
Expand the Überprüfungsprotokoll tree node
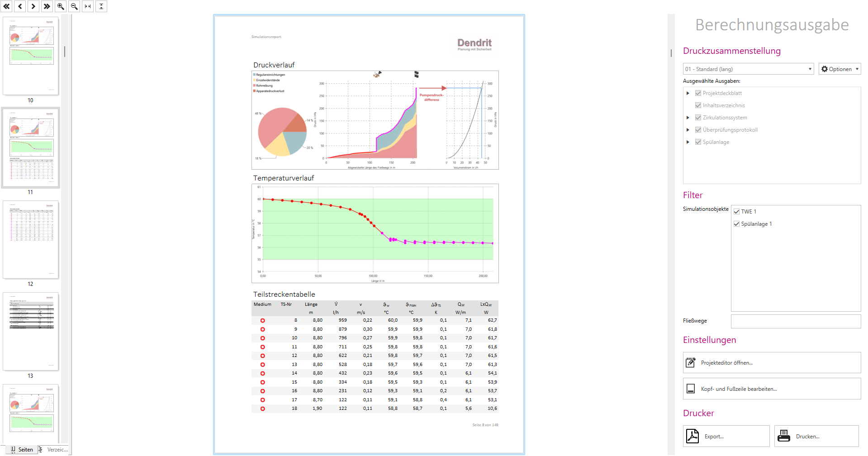pos(688,130)
